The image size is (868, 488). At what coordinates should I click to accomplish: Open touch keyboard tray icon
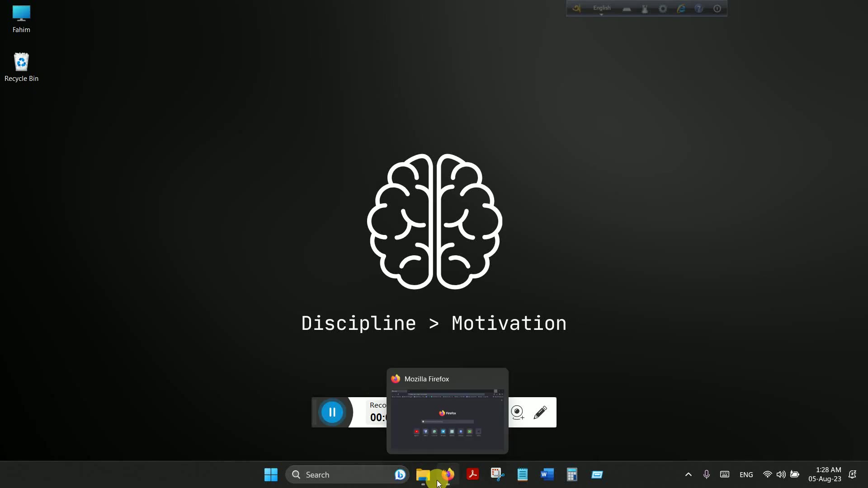(x=725, y=474)
